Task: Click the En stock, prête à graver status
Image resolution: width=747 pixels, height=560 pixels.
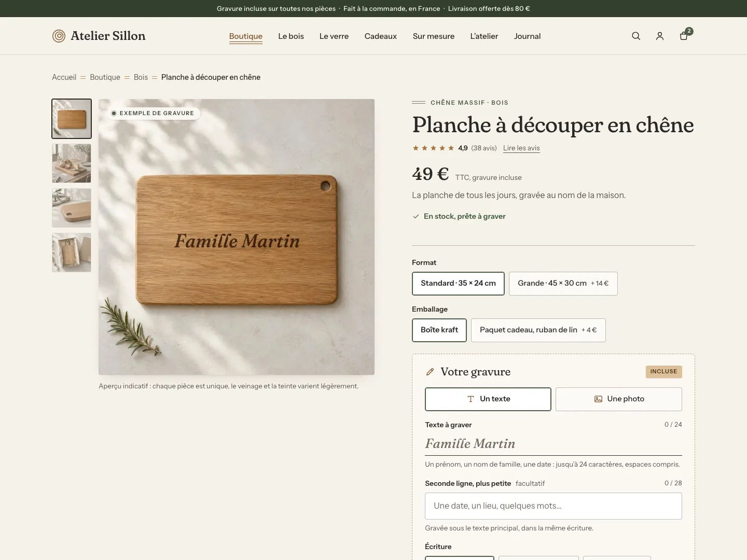Action: 459,216
